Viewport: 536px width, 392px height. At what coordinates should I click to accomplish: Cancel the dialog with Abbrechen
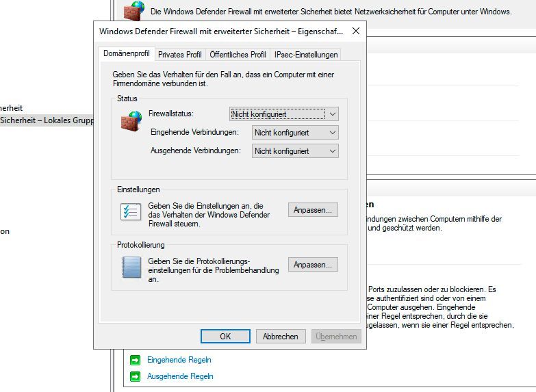(280, 337)
